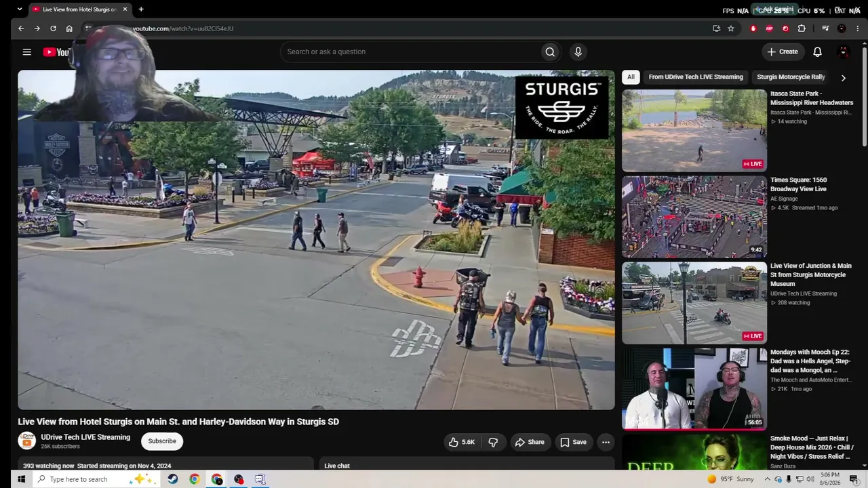Open the taskbar weather widget showing 95°F Sunny
This screenshot has height=488, width=868.
click(x=730, y=479)
